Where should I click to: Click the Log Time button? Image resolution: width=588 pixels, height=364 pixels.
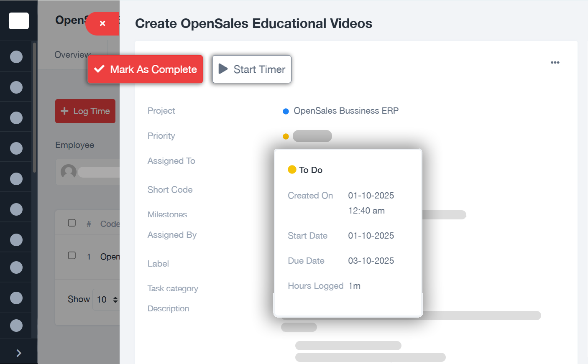tap(85, 111)
